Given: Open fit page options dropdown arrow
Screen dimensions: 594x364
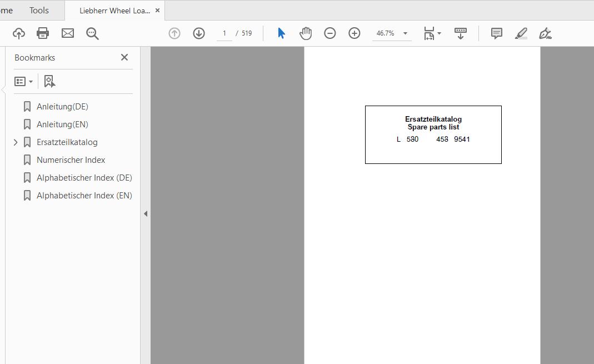Looking at the screenshot, I should (x=440, y=33).
